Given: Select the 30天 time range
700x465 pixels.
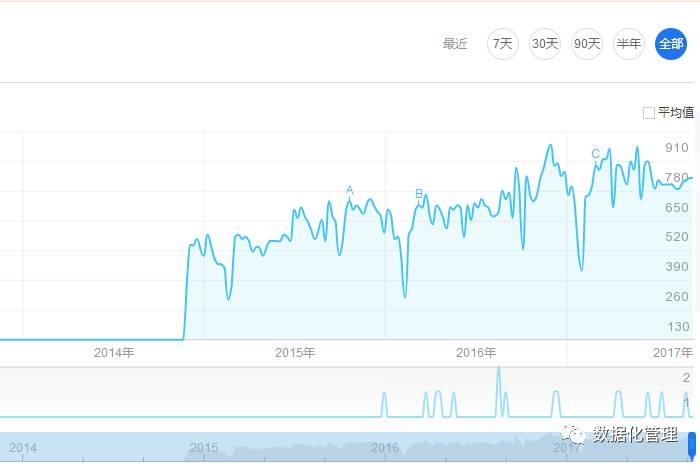Looking at the screenshot, I should pyautogui.click(x=545, y=44).
